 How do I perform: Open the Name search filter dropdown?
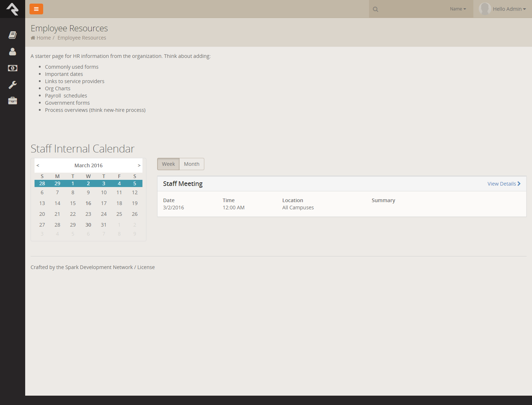tap(458, 9)
